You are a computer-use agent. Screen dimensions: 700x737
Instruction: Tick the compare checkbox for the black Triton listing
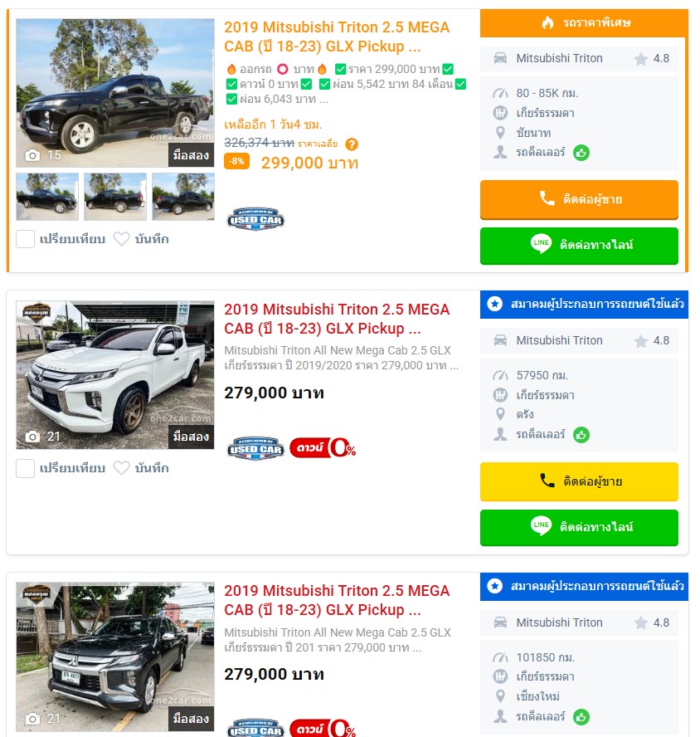[x=26, y=239]
